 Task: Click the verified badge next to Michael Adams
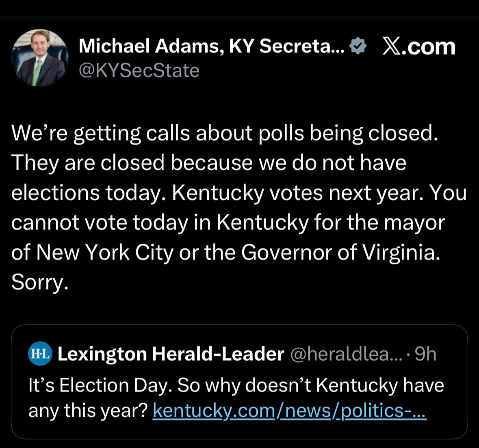358,46
